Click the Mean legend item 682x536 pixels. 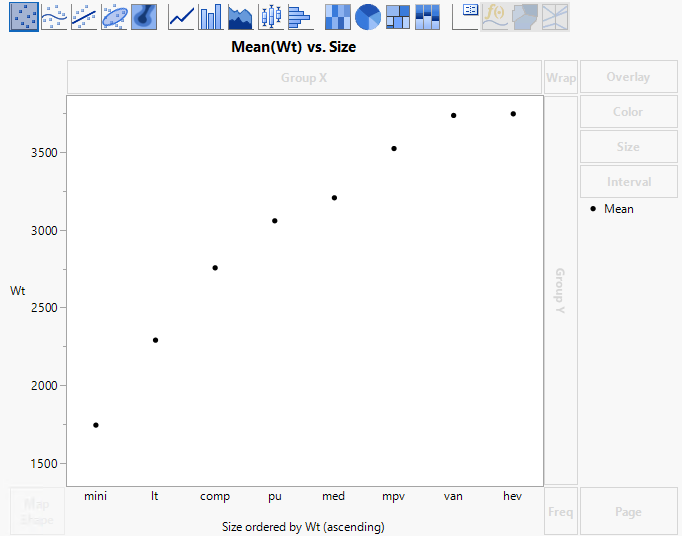612,209
